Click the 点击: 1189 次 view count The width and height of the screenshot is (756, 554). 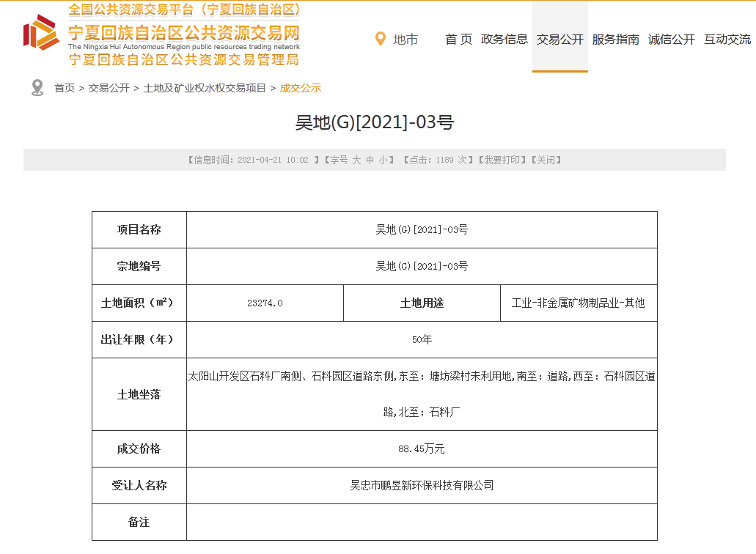(438, 160)
